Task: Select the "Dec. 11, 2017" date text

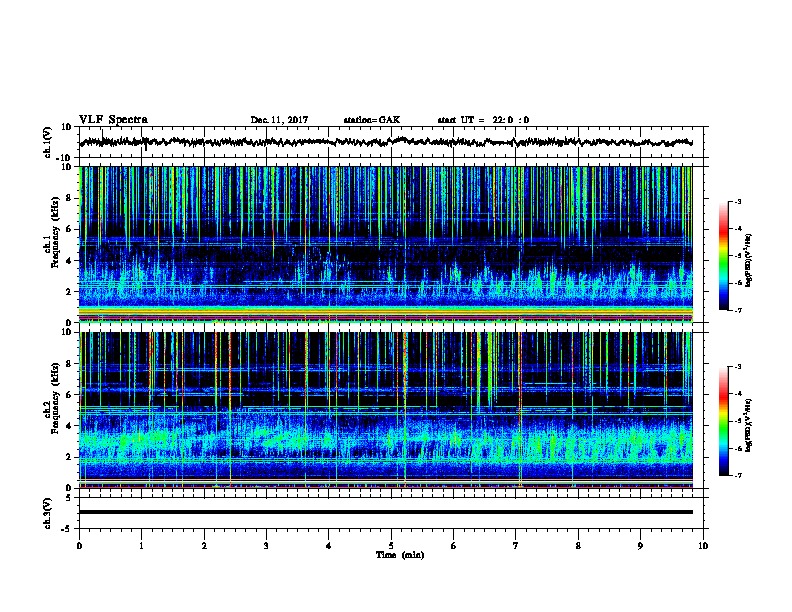Action: 279,120
